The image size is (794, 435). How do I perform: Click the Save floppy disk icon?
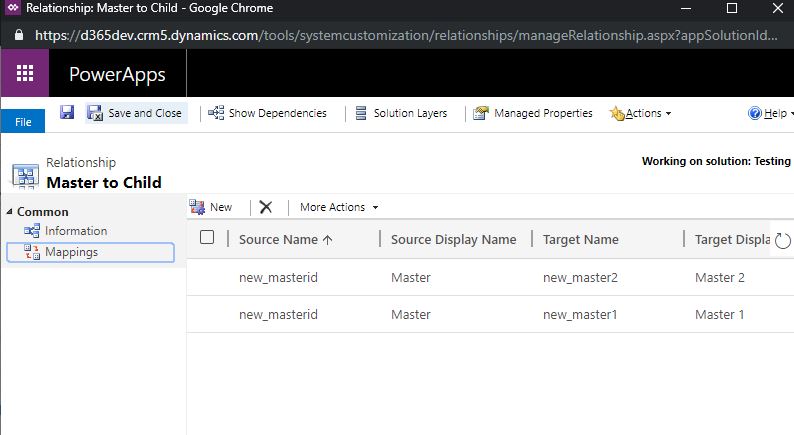[67, 112]
